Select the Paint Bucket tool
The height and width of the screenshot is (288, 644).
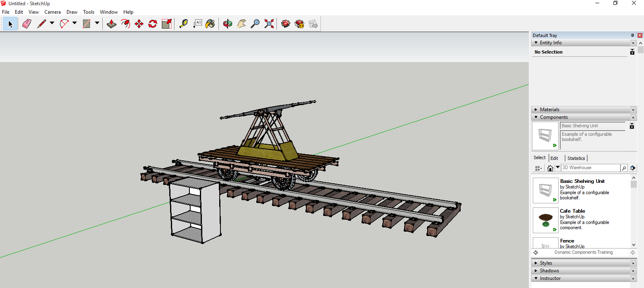[210, 24]
